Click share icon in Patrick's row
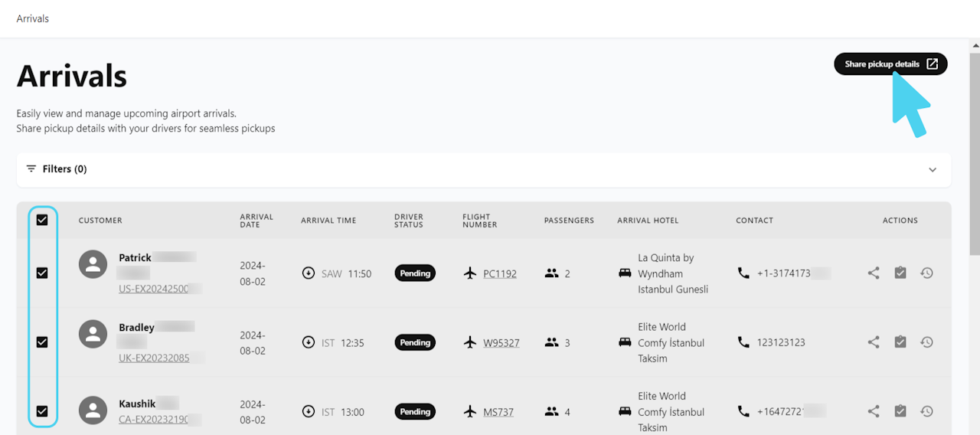 coord(874,273)
